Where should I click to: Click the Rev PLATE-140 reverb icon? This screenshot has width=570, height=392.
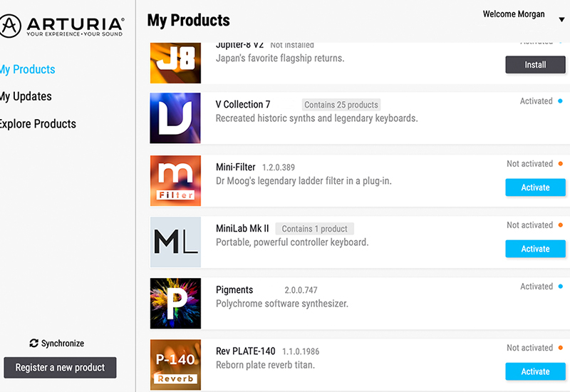[175, 364]
